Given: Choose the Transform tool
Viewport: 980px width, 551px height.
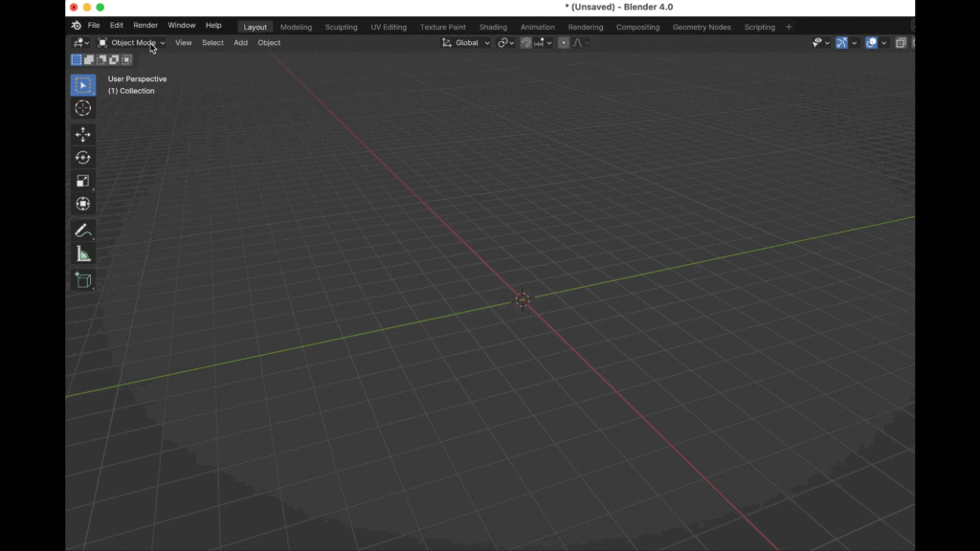Looking at the screenshot, I should pos(83,204).
